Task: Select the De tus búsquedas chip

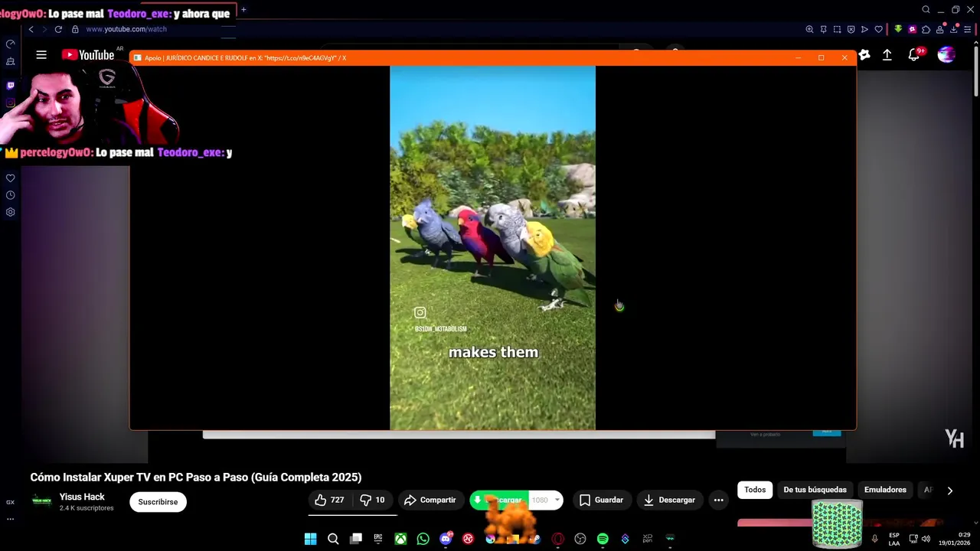Action: (x=815, y=490)
